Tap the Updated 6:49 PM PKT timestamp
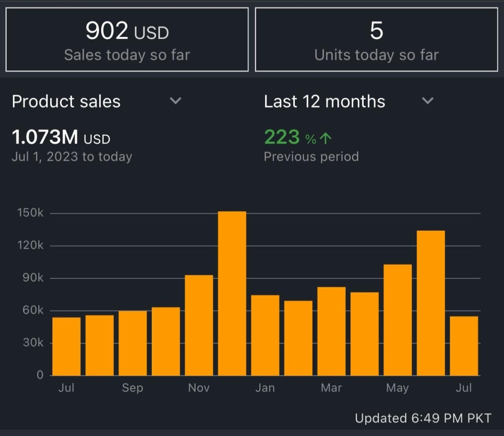 (x=423, y=418)
